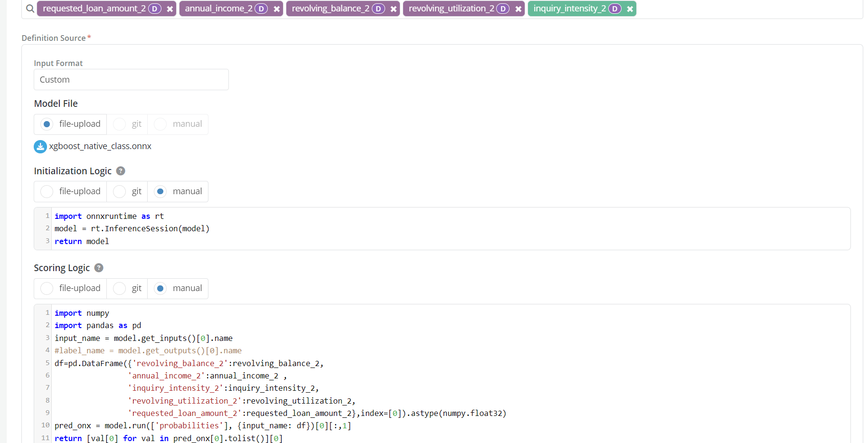Screen dimensions: 868x443
Task: Open the Initialization Logic help icon
Action: point(121,171)
